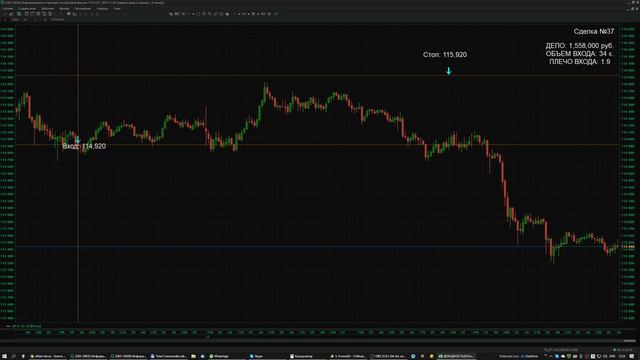Open the Окна menu
Screen dimensions: 640x360
tap(117, 9)
